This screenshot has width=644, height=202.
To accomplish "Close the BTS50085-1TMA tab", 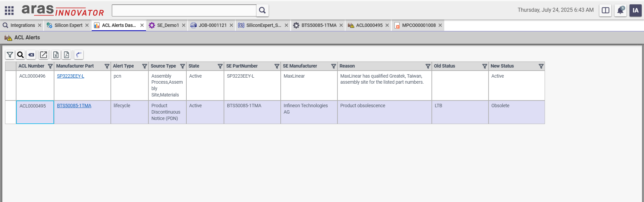I will coord(341,25).
